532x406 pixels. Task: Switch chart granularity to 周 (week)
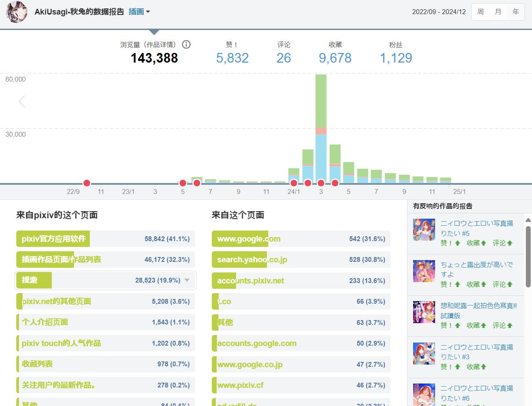(480, 12)
